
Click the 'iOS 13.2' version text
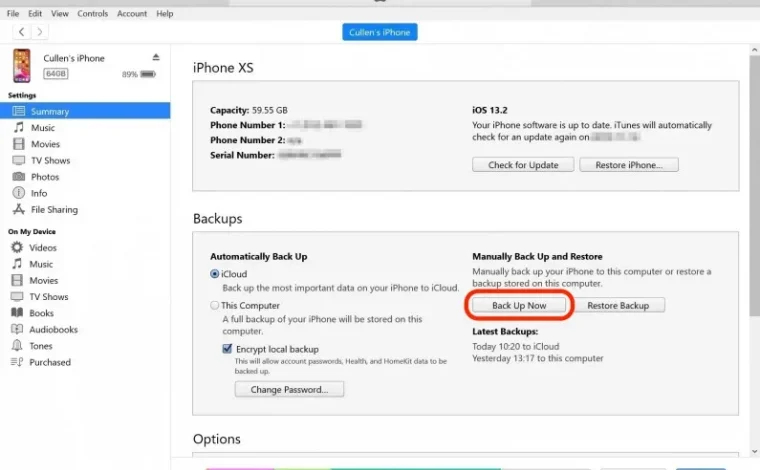tap(490, 110)
